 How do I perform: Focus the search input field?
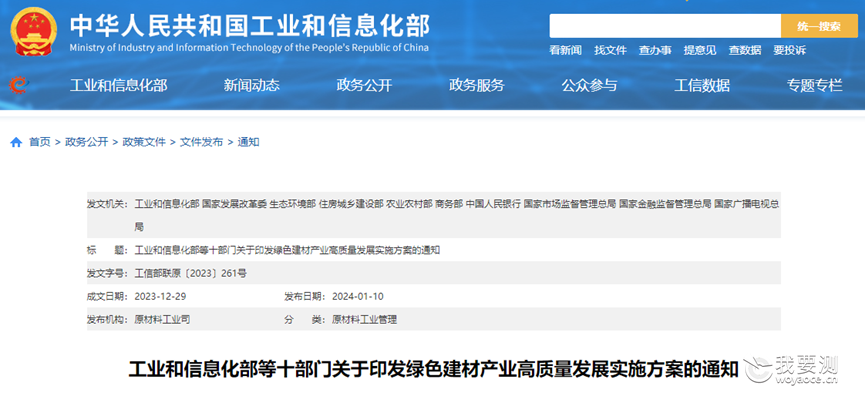pyautogui.click(x=665, y=26)
